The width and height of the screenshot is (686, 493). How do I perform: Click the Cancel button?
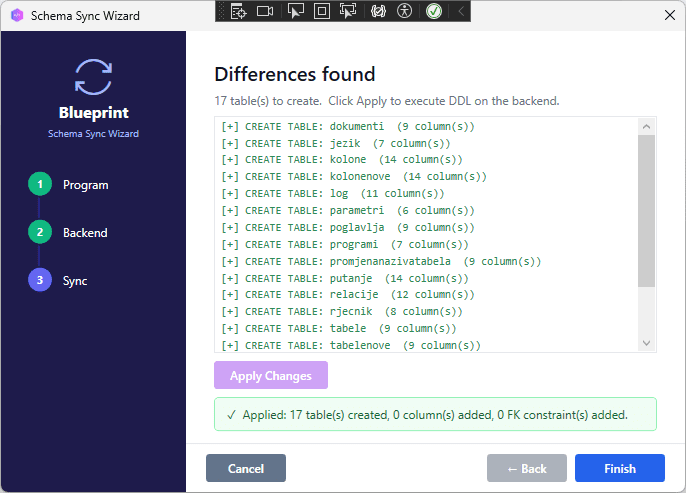[x=245, y=468]
